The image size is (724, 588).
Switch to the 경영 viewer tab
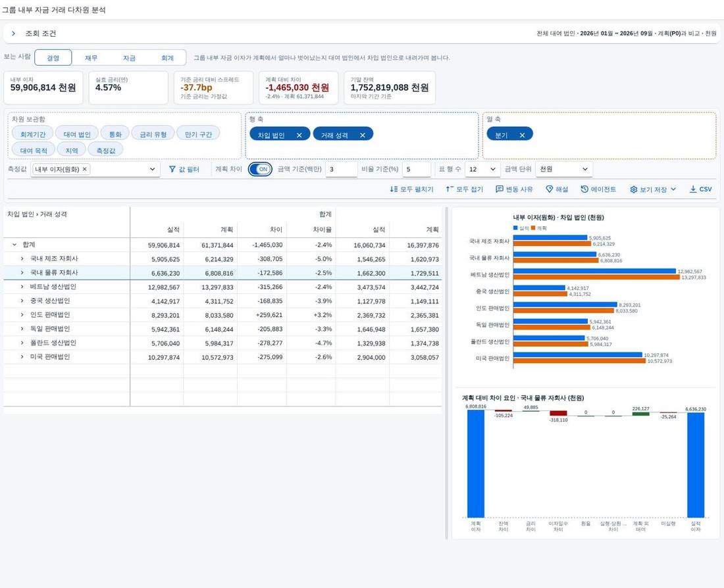tap(53, 58)
